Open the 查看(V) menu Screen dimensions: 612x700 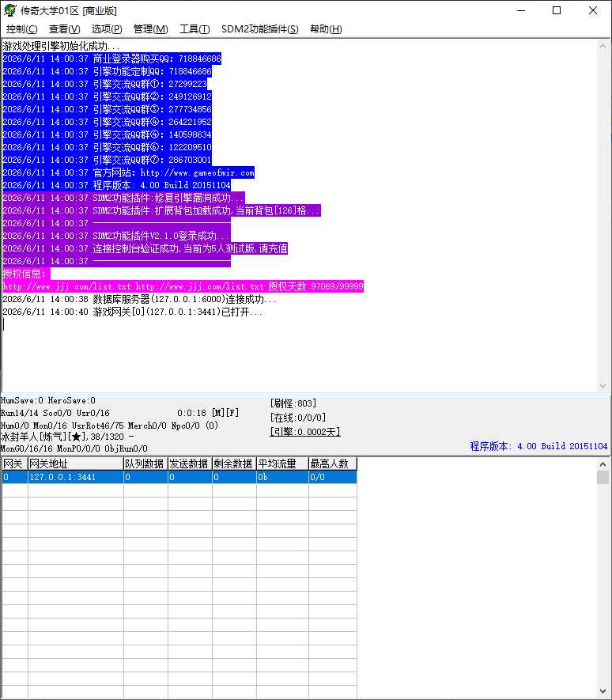click(x=64, y=29)
